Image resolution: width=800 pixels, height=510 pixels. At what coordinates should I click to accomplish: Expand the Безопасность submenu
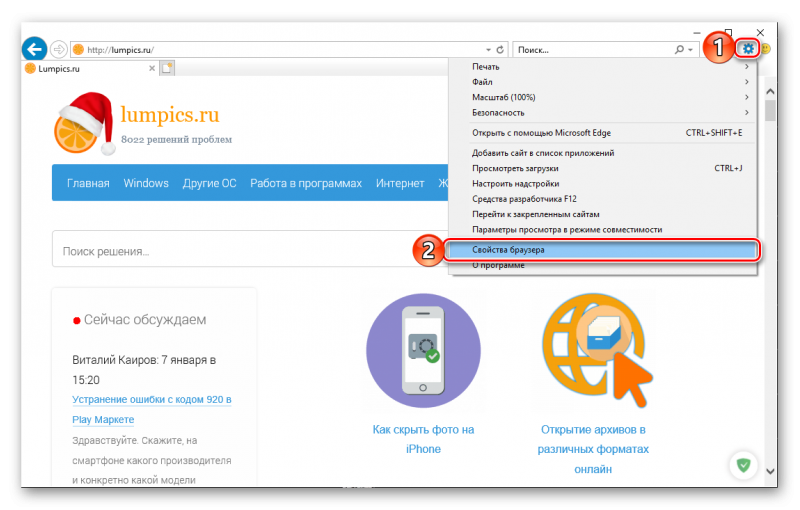(610, 113)
